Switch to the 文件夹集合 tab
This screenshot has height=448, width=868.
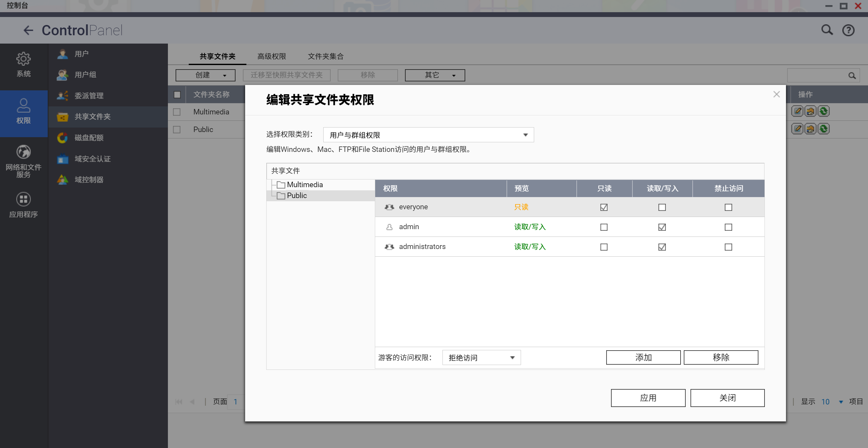(325, 56)
